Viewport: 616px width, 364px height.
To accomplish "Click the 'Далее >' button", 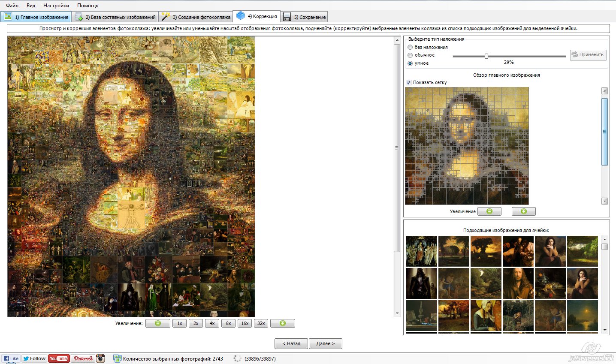I will point(326,343).
